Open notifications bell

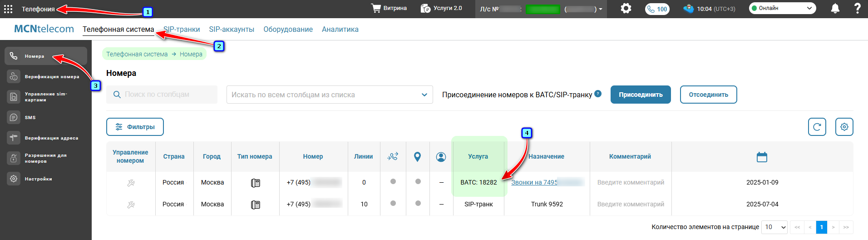click(x=835, y=8)
